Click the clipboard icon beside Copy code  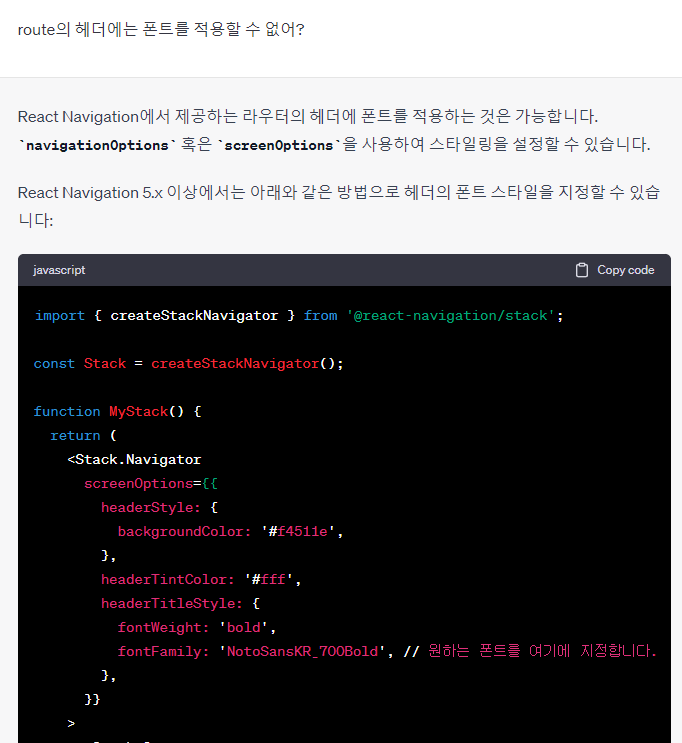582,270
